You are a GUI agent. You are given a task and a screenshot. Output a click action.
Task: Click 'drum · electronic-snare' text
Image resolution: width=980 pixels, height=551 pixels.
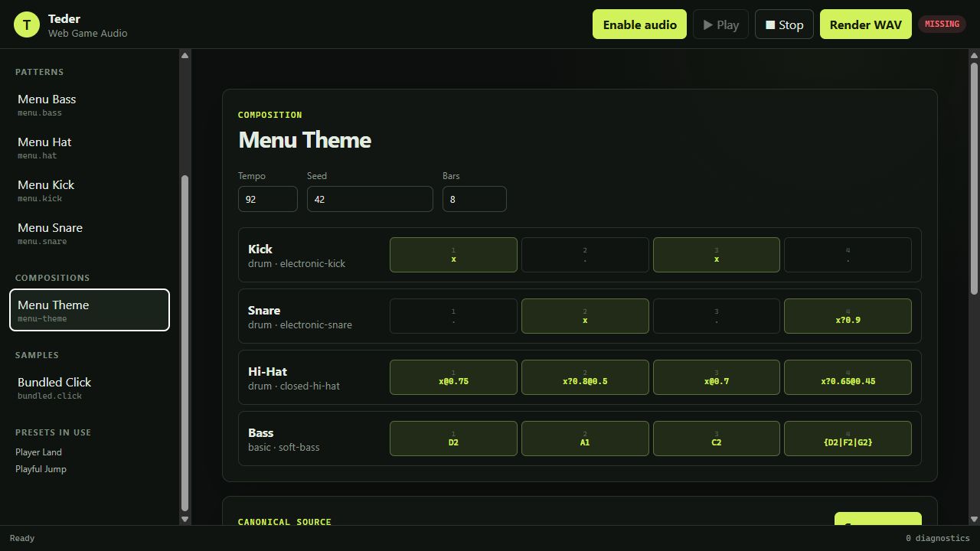(300, 324)
